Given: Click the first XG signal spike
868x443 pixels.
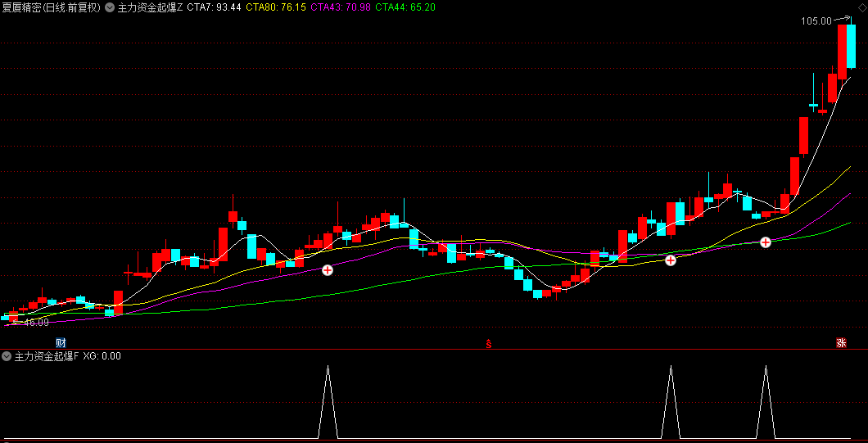Looking at the screenshot, I should click(328, 401).
